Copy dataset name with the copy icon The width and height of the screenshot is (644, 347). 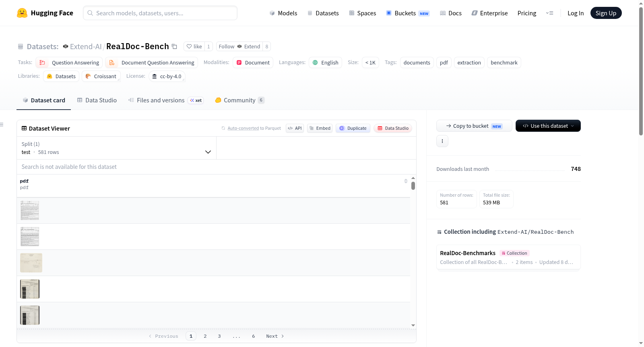pyautogui.click(x=174, y=46)
